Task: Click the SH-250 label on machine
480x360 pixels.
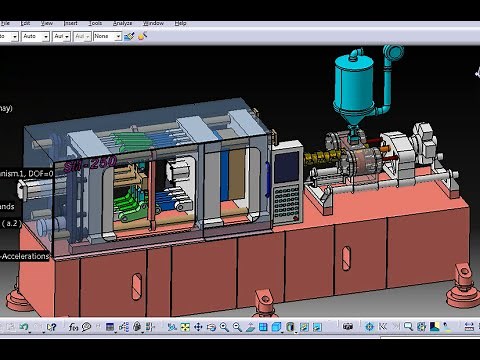Action: [90, 164]
